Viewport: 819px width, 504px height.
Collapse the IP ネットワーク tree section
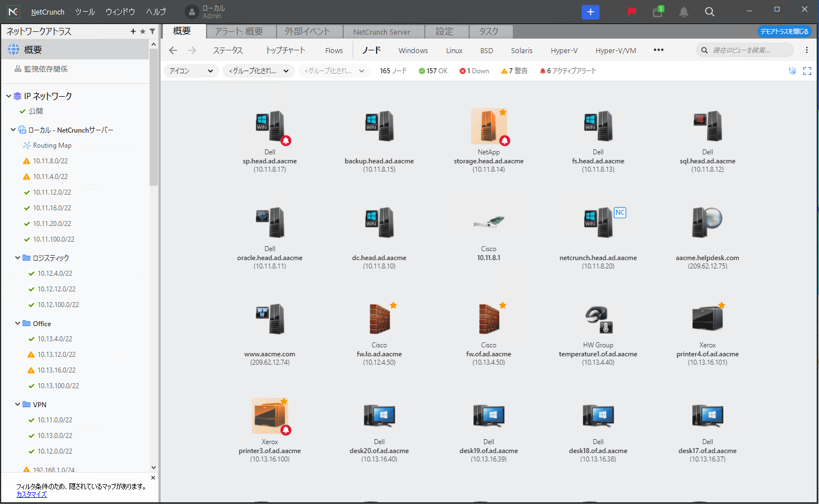9,96
